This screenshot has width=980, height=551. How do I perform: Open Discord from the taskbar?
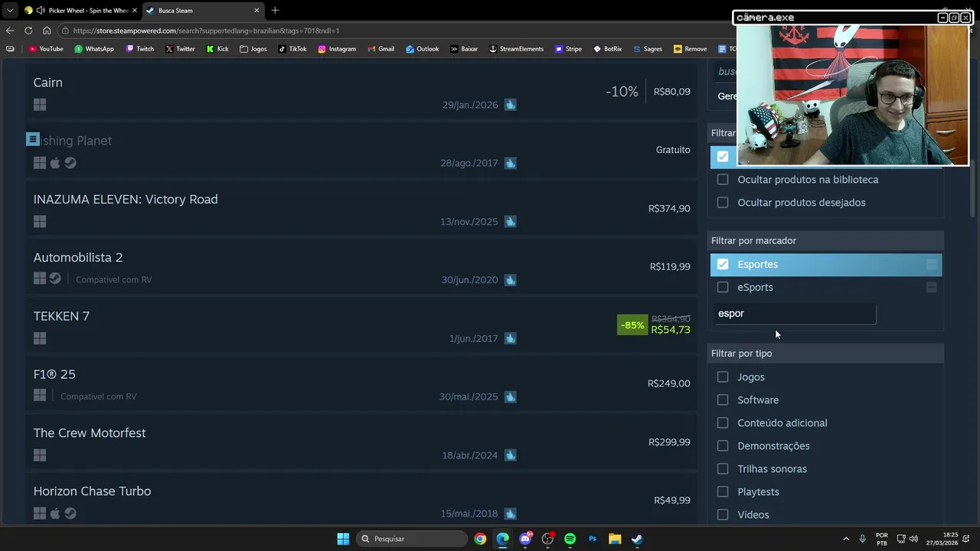tap(525, 539)
